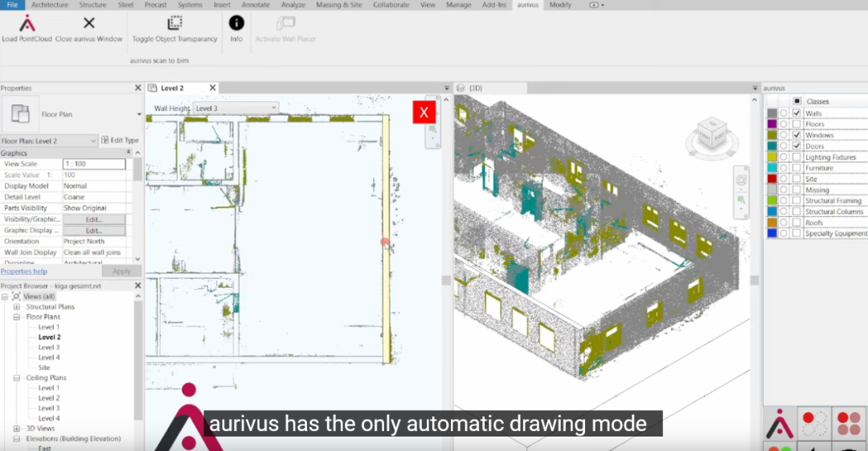Viewport: 868px width, 451px height.
Task: Click the navigation wheel in 3D view
Action: 741,181
